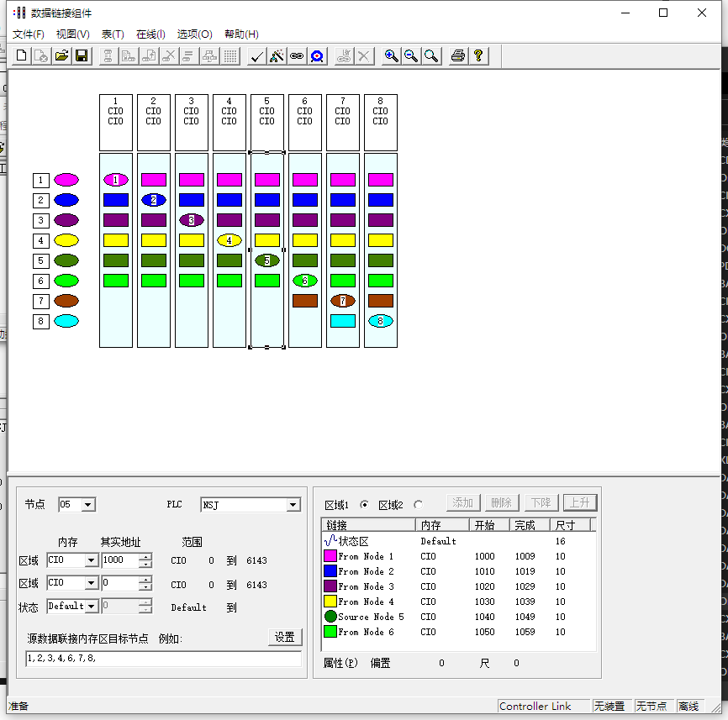Expand the PLC type dropdown showing NSJ
Screen dimensions: 728x720
(x=293, y=505)
